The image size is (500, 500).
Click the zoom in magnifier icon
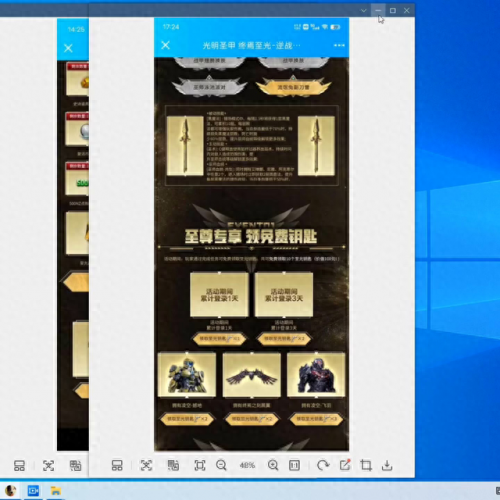[273, 465]
